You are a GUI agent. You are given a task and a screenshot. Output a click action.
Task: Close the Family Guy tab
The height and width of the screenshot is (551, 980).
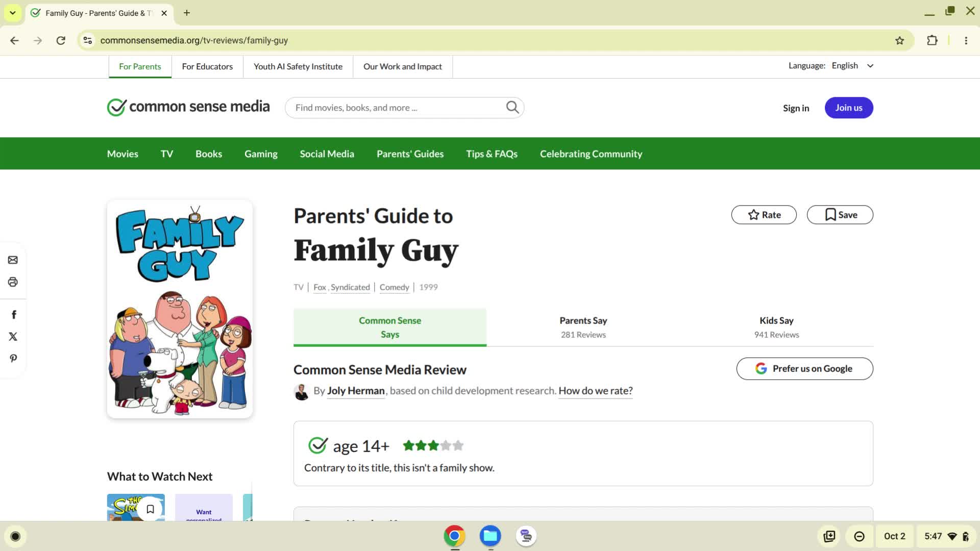click(x=164, y=13)
